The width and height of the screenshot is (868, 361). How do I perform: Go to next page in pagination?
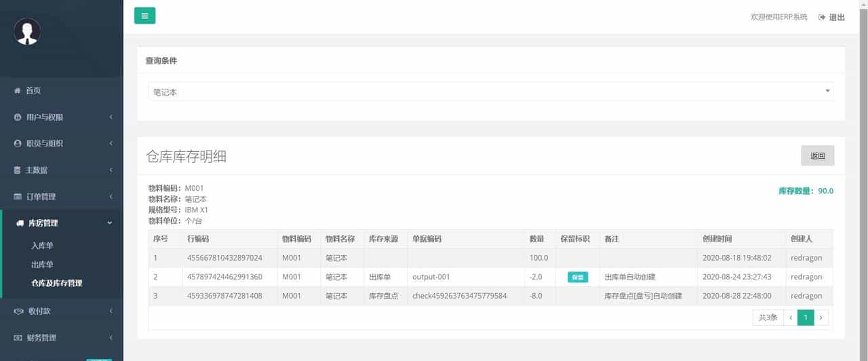(821, 318)
